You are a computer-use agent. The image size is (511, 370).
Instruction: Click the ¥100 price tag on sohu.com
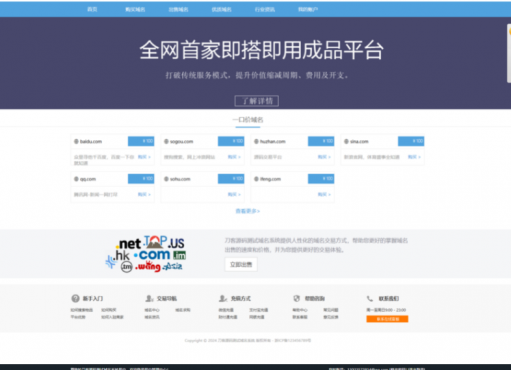231,179
